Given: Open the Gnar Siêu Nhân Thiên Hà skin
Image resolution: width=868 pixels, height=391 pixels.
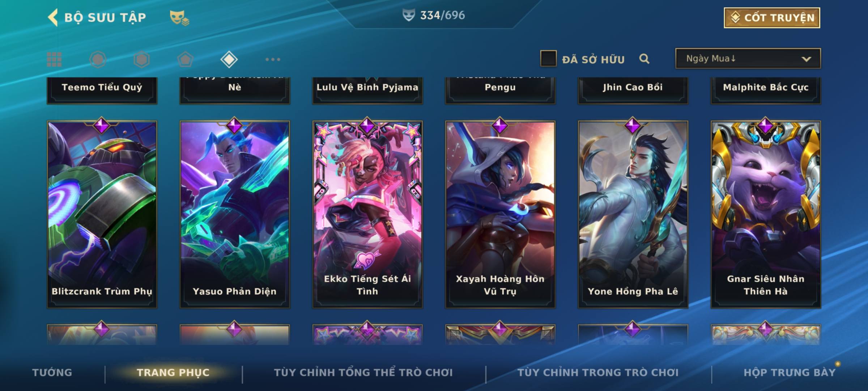Looking at the screenshot, I should pyautogui.click(x=766, y=214).
